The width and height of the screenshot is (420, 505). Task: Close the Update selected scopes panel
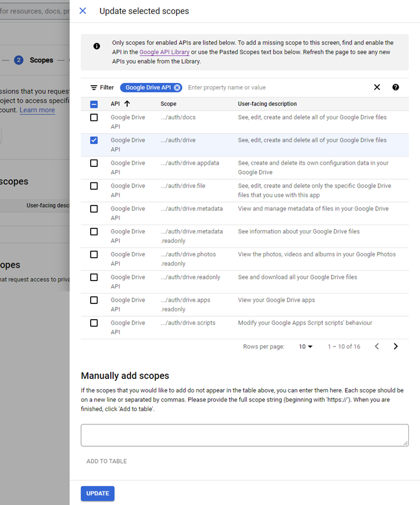[83, 11]
